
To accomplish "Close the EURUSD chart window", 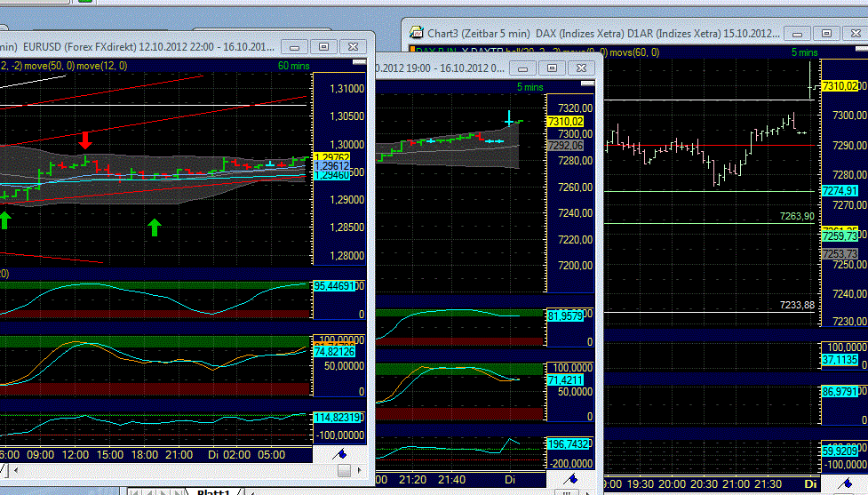I will [354, 47].
